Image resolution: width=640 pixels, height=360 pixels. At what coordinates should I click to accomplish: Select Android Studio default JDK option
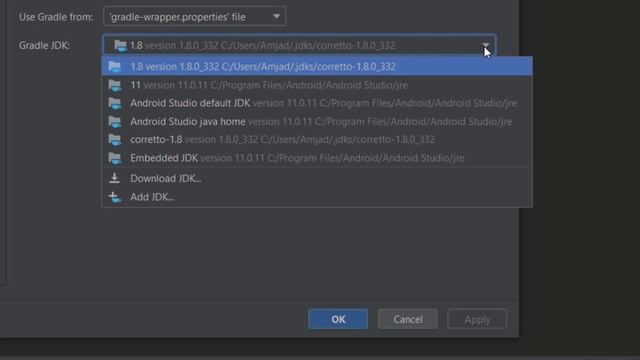(x=317, y=103)
